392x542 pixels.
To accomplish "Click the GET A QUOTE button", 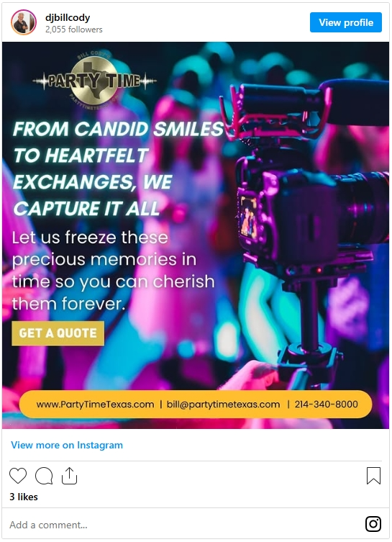I will click(x=58, y=333).
